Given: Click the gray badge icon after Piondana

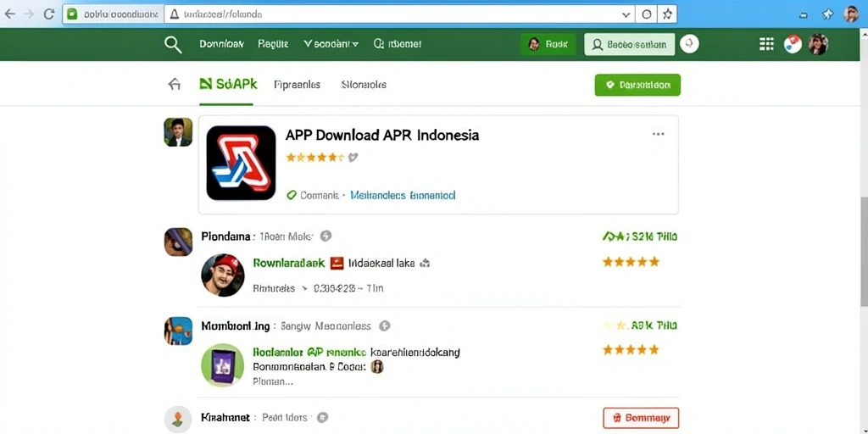Looking at the screenshot, I should click(x=326, y=236).
